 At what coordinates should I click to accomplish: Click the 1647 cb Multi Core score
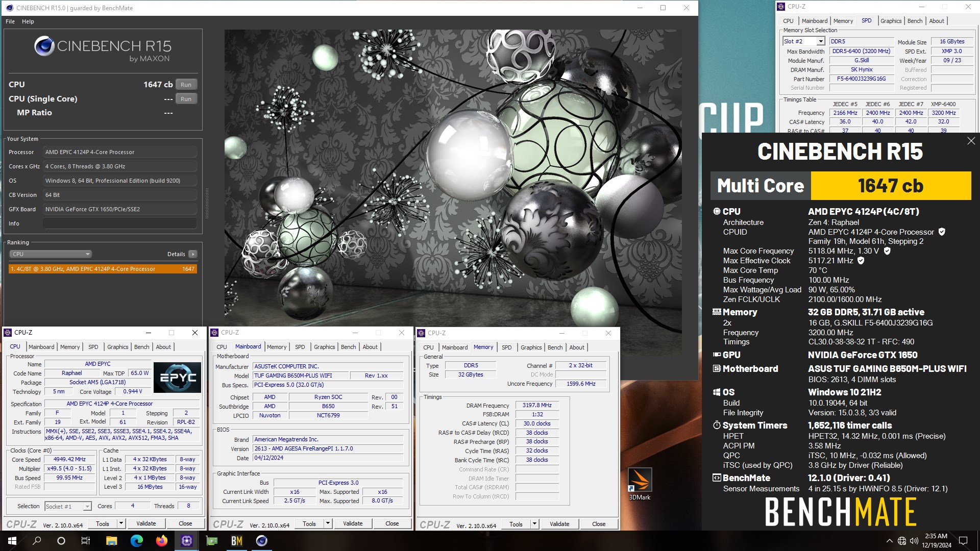pyautogui.click(x=891, y=186)
